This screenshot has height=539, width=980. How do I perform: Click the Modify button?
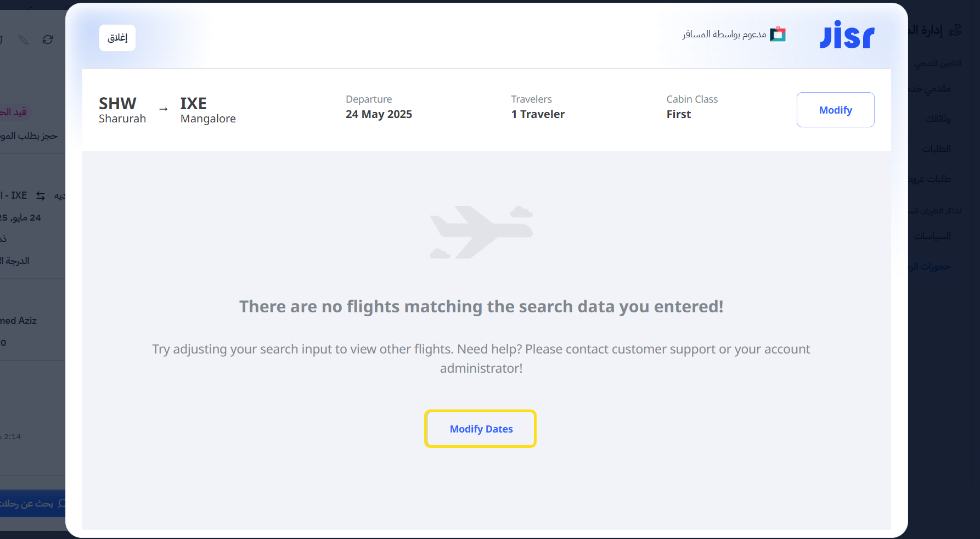click(x=835, y=110)
